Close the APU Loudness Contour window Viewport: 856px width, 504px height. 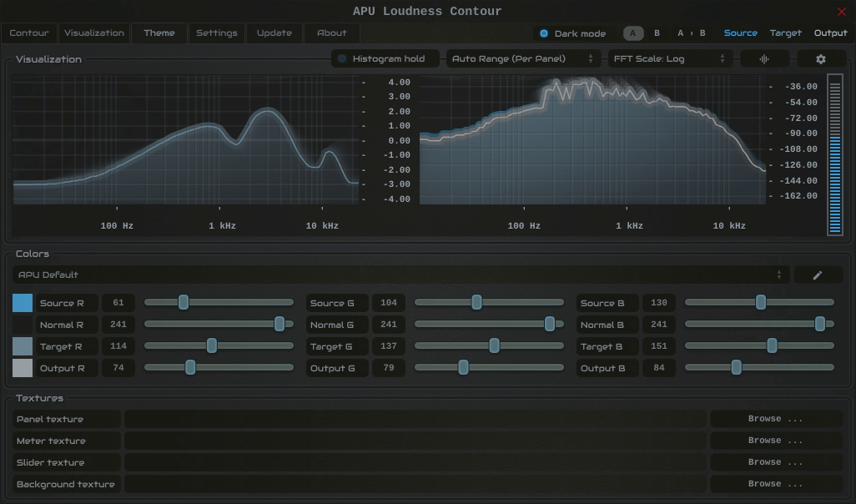click(841, 12)
